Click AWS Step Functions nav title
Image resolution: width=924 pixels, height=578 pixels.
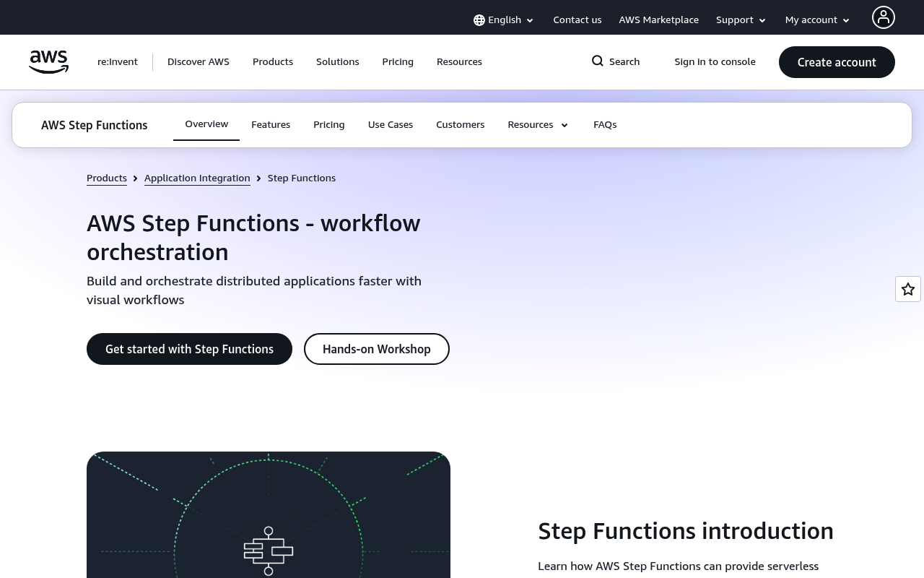[95, 125]
